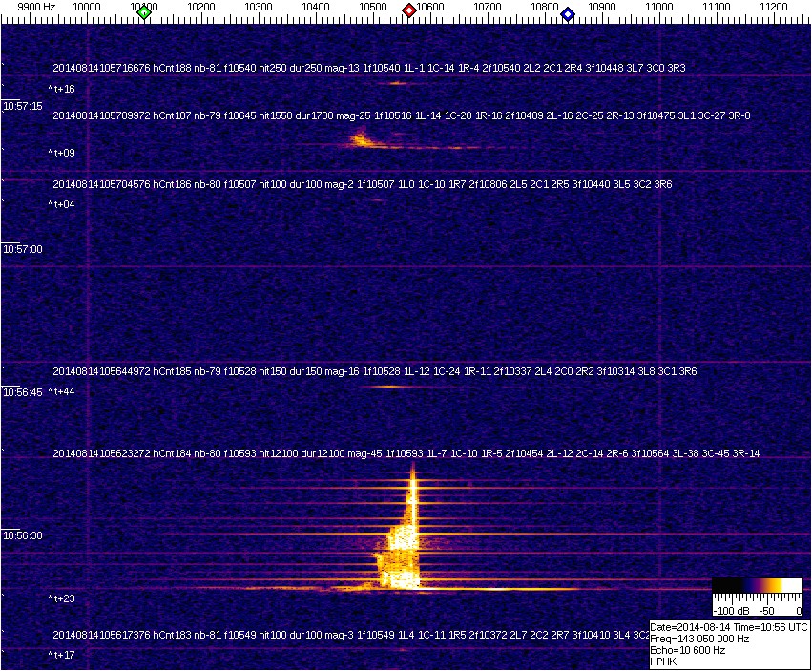Viewport: 812px width, 671px height.
Task: Click the t+09 event caret marker
Action: 64,152
